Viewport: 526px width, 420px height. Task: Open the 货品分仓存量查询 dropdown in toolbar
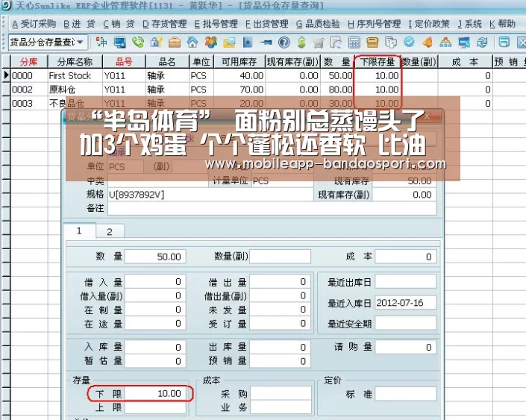click(80, 43)
